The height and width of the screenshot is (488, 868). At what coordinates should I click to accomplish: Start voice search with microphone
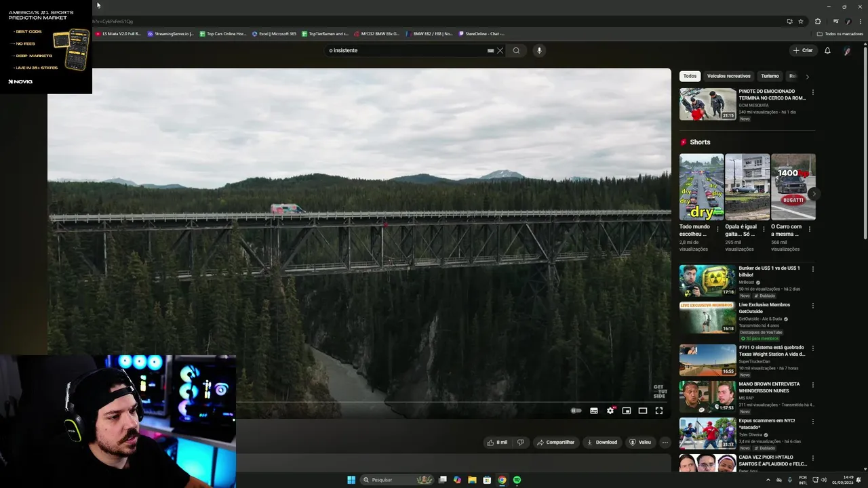(539, 50)
